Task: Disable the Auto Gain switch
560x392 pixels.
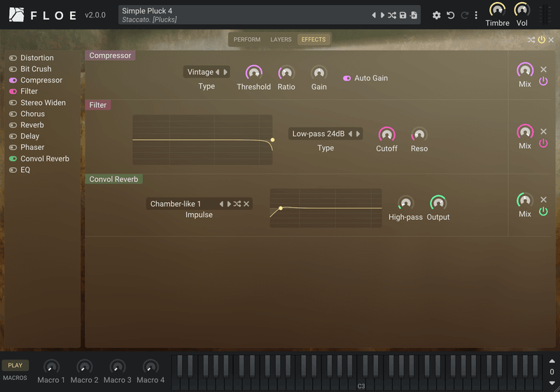Action: click(346, 78)
